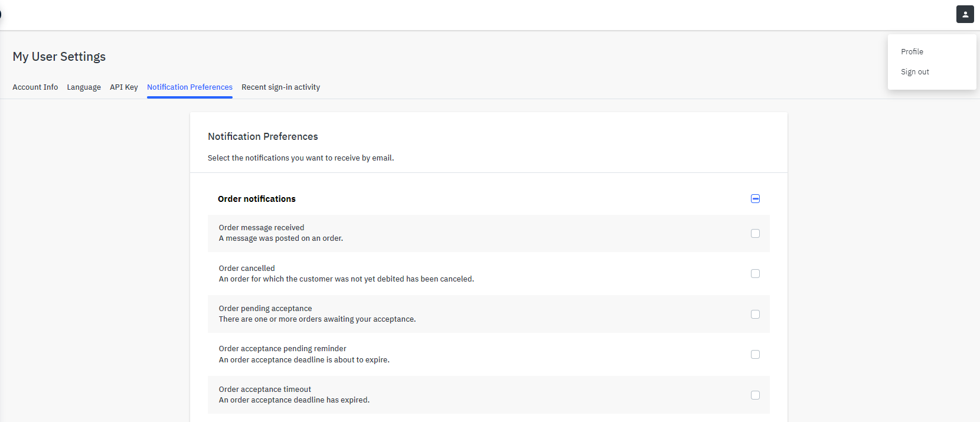Click the partial logo in the top-left corner
This screenshot has height=422, width=980.
click(1, 14)
